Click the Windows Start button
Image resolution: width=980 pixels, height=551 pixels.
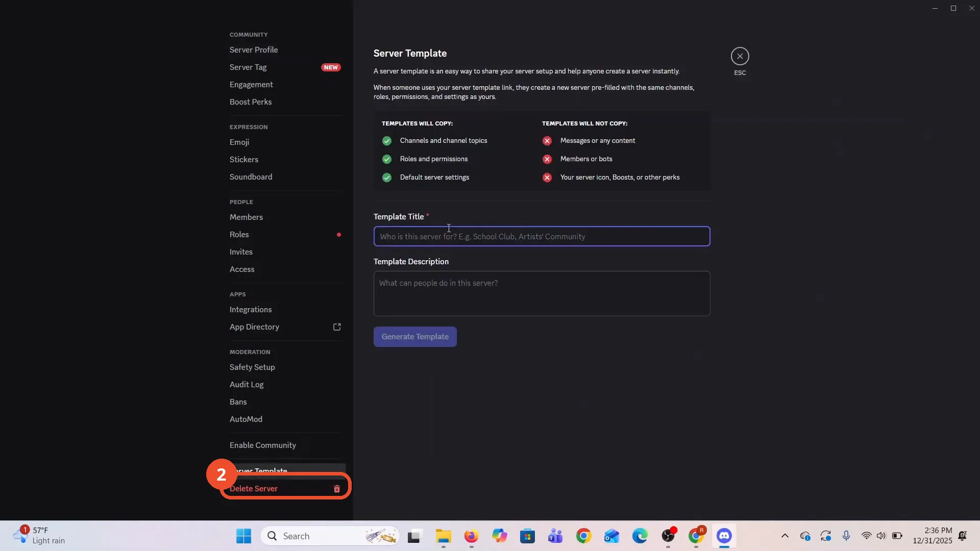pyautogui.click(x=243, y=536)
